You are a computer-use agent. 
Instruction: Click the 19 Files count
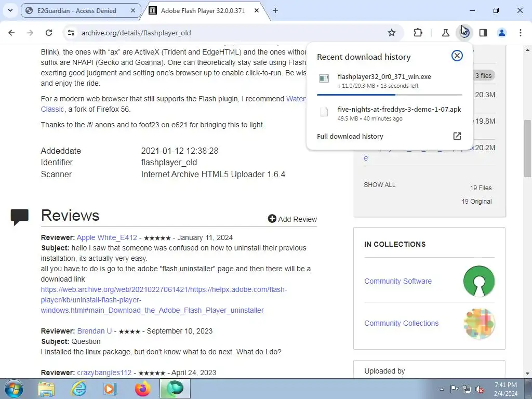click(x=481, y=188)
